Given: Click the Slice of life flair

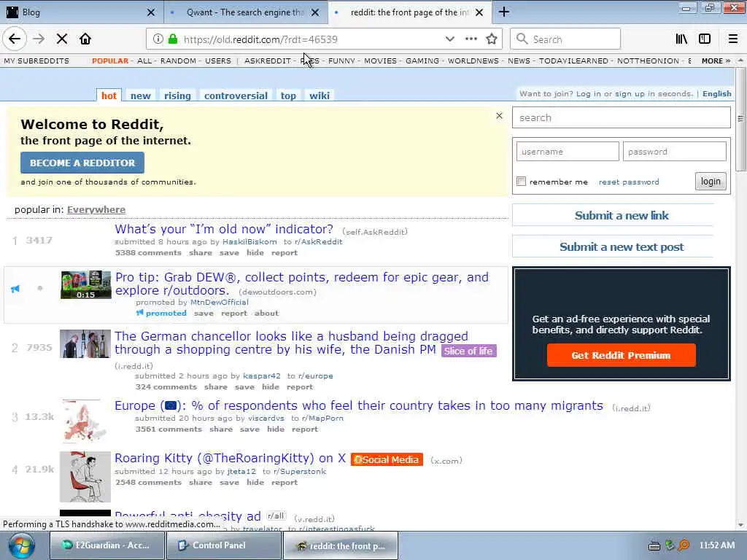Looking at the screenshot, I should click(469, 351).
